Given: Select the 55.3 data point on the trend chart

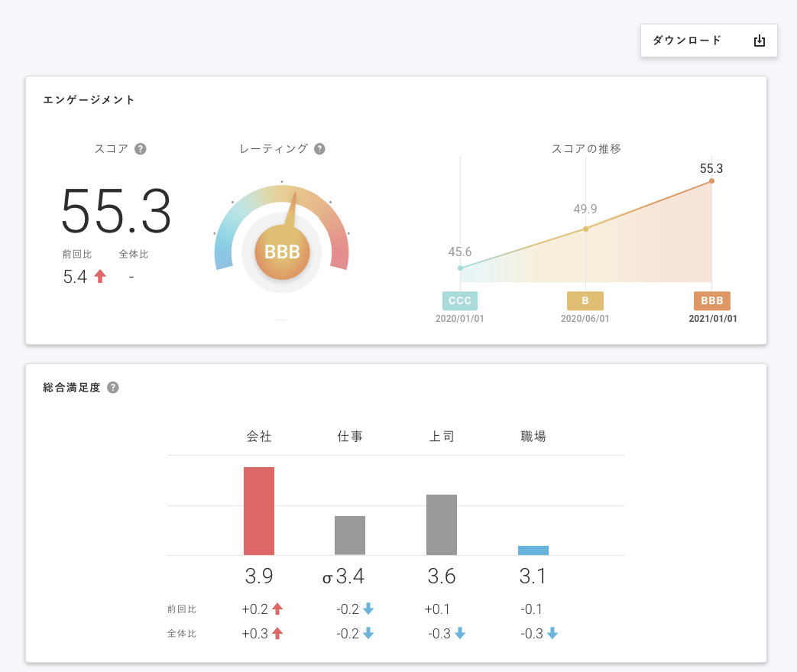Looking at the screenshot, I should (711, 181).
